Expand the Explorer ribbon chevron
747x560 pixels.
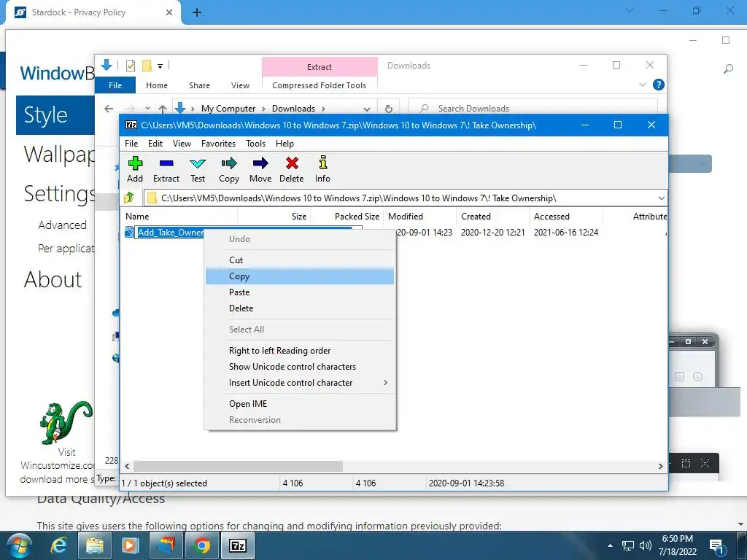(x=642, y=85)
